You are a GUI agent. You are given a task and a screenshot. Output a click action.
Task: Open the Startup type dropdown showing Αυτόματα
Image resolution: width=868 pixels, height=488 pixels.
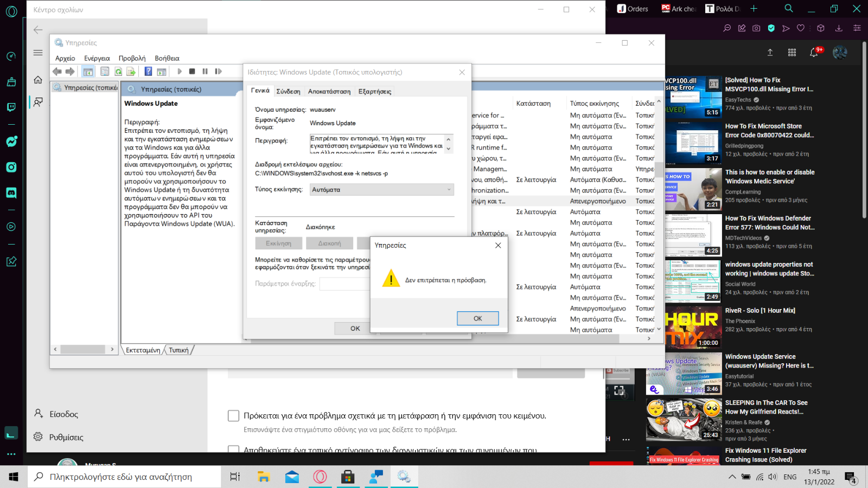tap(381, 190)
